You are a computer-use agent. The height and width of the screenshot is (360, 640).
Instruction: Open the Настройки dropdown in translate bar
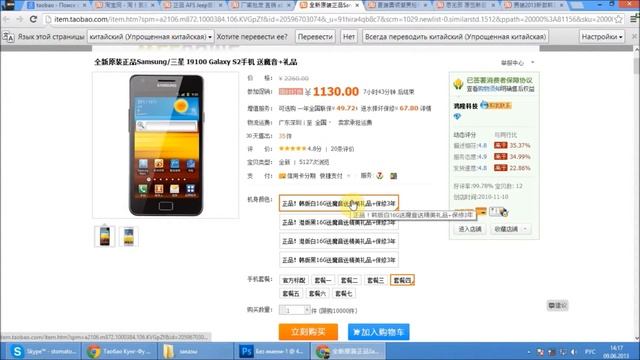(602, 37)
